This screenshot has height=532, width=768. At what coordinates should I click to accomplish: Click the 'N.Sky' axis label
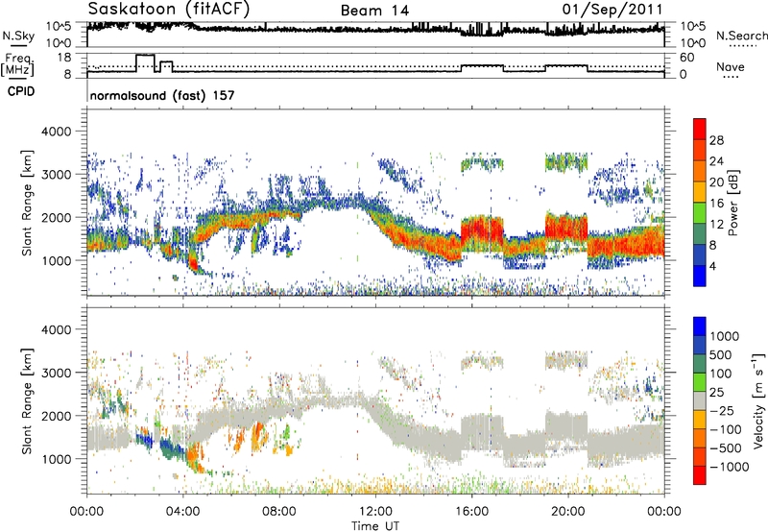18,36
